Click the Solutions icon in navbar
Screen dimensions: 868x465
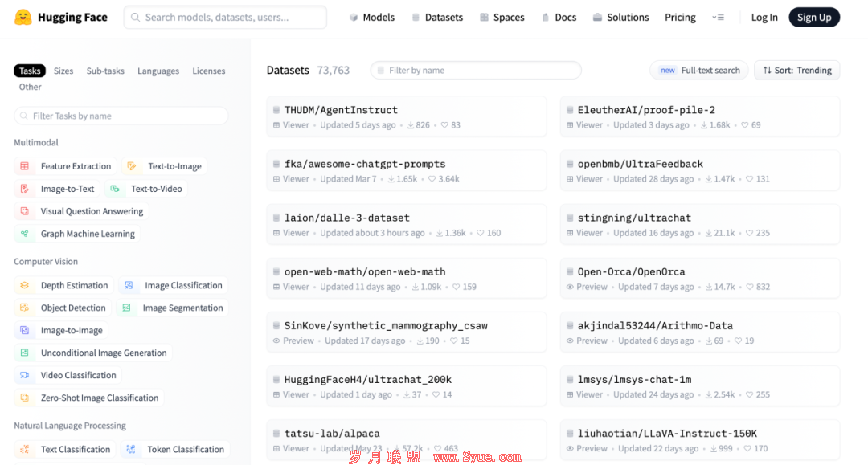click(x=597, y=18)
